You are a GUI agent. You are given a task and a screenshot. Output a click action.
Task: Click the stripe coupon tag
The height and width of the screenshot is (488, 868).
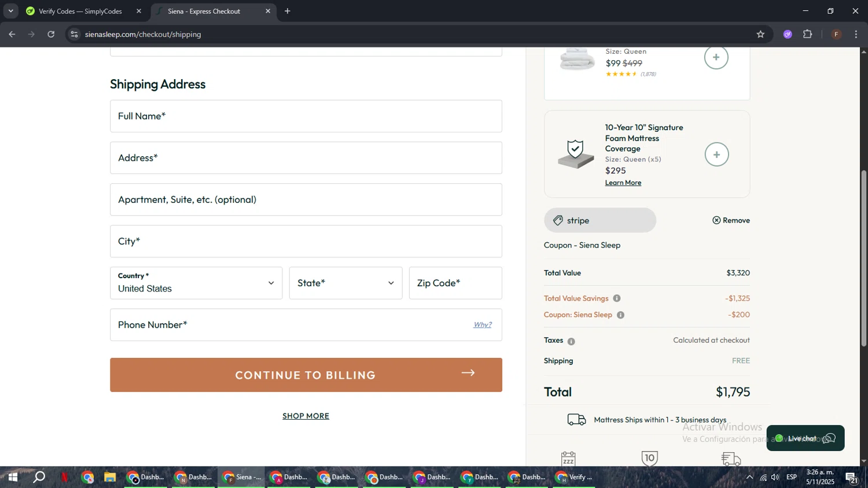(600, 220)
